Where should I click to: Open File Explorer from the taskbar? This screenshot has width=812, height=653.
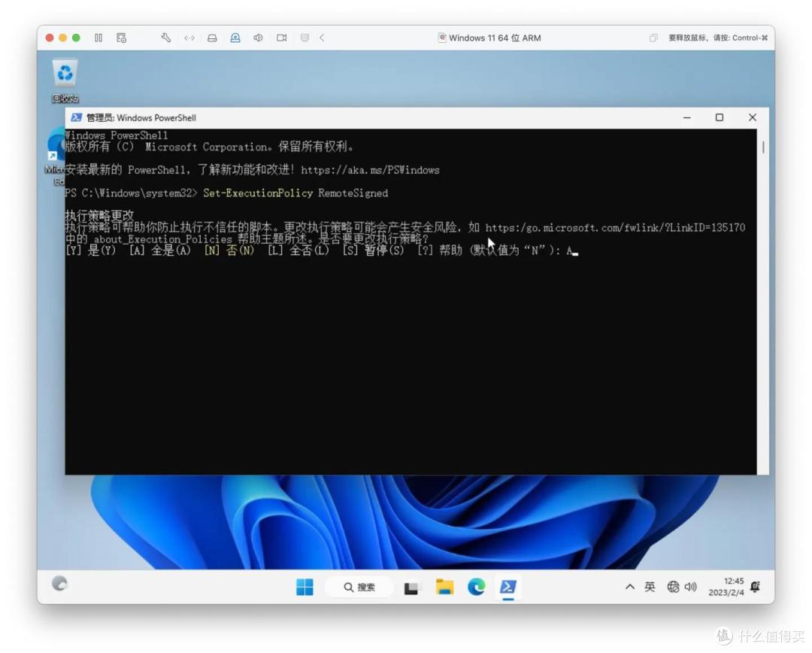(x=444, y=588)
